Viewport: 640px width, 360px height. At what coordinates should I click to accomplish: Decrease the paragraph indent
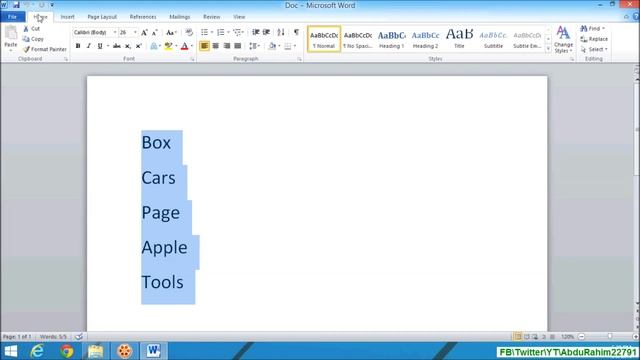tap(256, 32)
